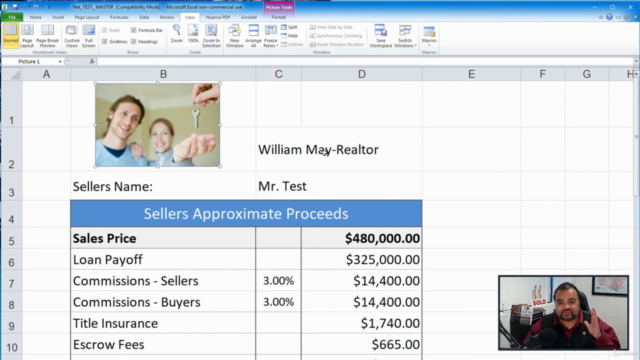Image resolution: width=640 pixels, height=360 pixels.
Task: Open the Switch Windows dropdown
Action: click(x=405, y=36)
